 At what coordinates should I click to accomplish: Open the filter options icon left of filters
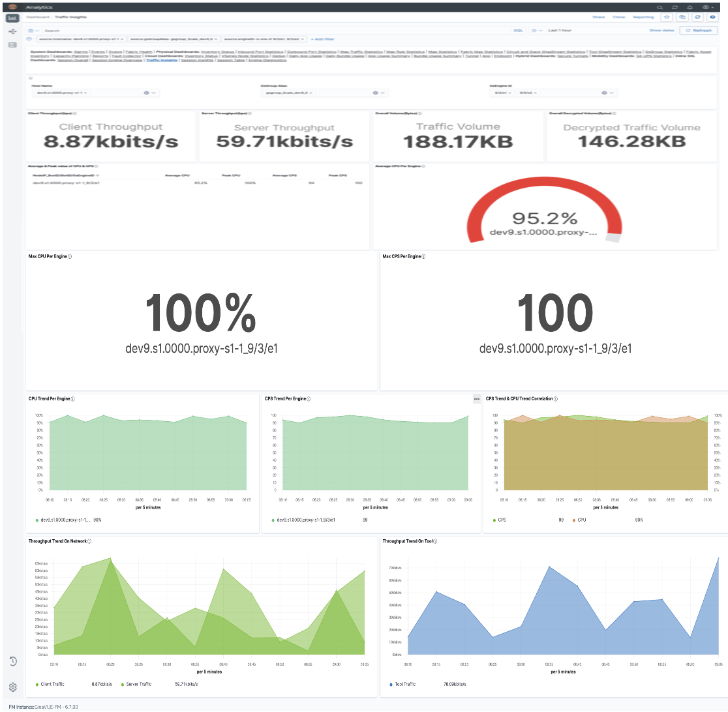[29, 39]
